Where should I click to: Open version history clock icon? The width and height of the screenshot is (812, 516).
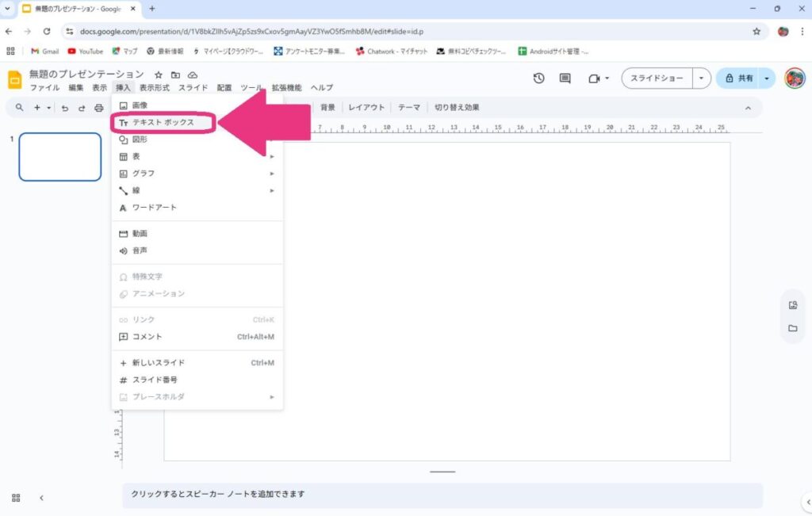[538, 78]
